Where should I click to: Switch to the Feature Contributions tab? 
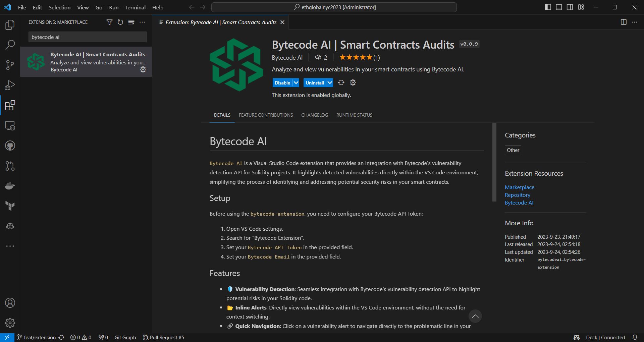266,115
